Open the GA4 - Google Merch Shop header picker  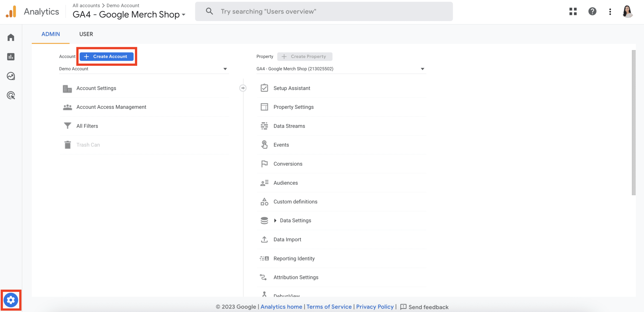[129, 14]
